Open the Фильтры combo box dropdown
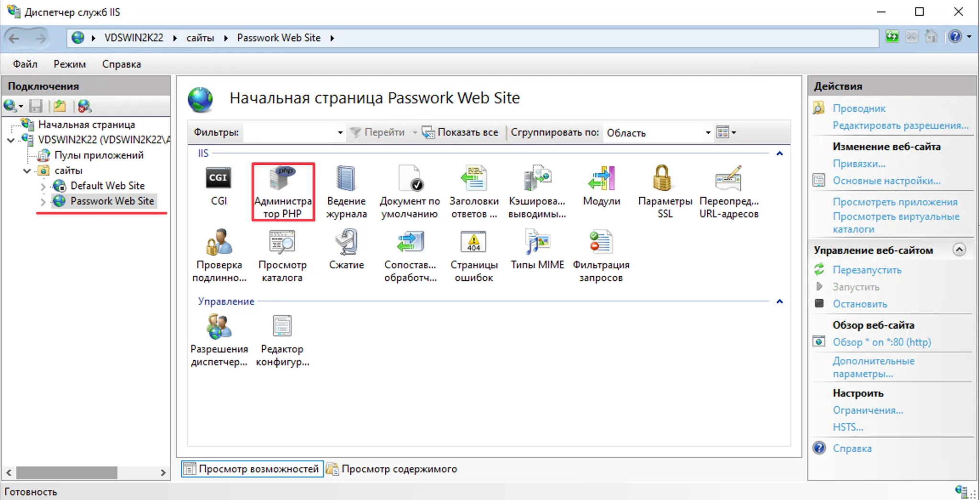The width and height of the screenshot is (980, 500). tap(340, 133)
